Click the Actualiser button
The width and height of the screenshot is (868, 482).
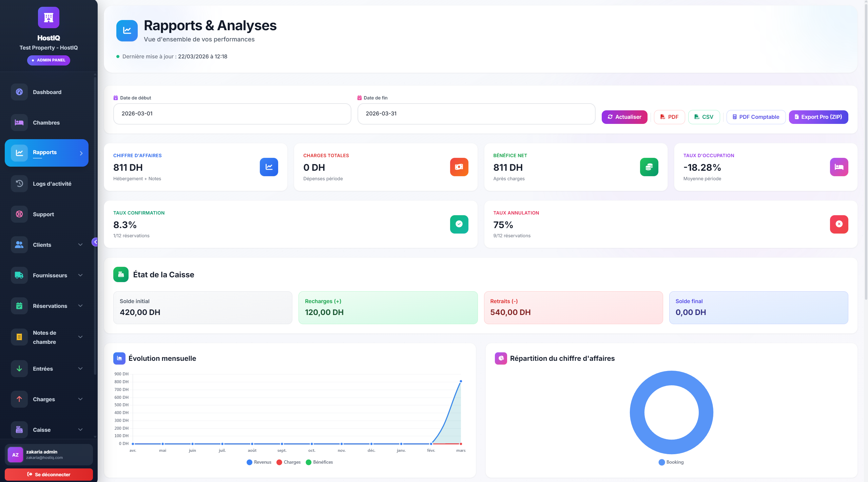(624, 117)
